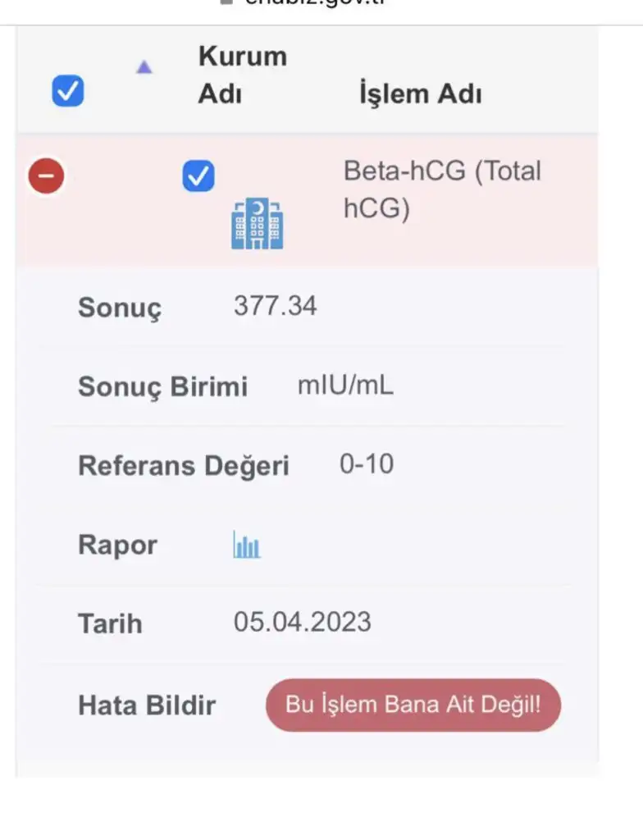
Task: Click the Referans Değeri label
Action: [183, 466]
